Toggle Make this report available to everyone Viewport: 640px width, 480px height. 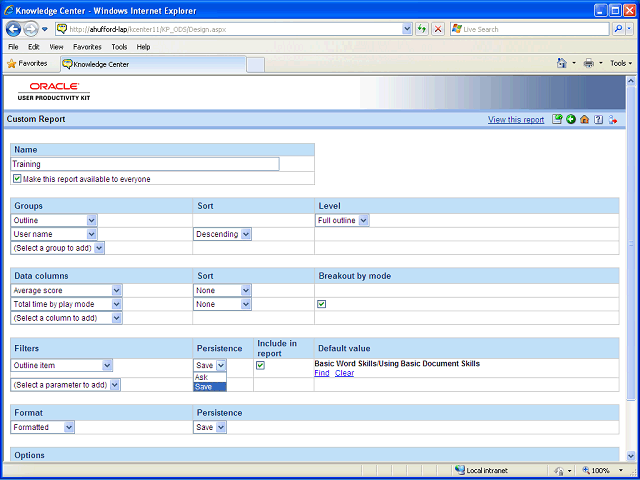(17, 178)
